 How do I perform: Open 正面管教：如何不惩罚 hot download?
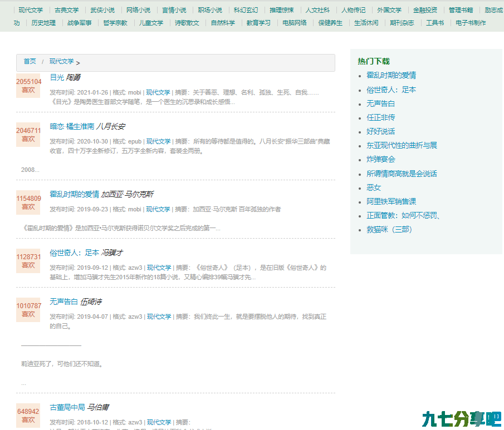coord(403,215)
